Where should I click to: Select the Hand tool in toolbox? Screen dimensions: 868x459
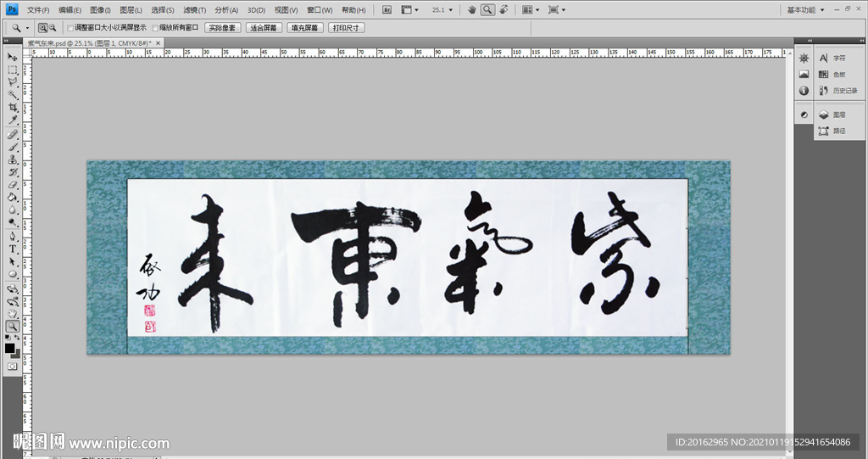pyautogui.click(x=12, y=314)
